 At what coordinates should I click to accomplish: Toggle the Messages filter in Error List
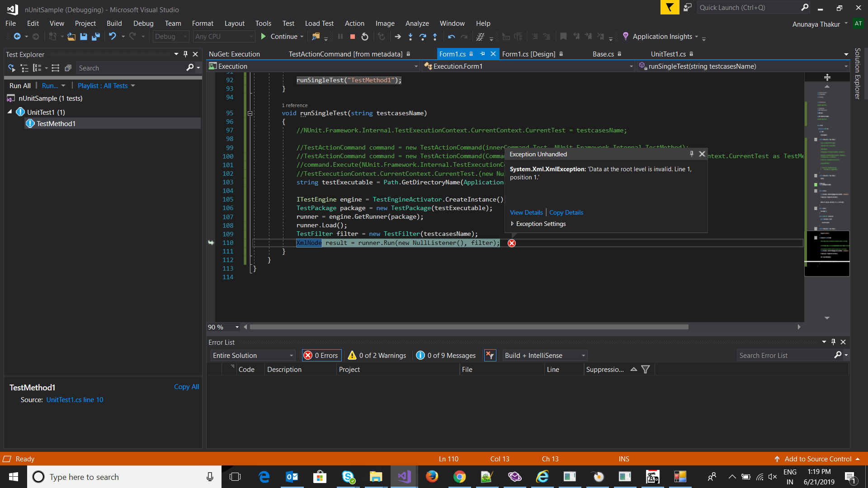[x=446, y=355]
